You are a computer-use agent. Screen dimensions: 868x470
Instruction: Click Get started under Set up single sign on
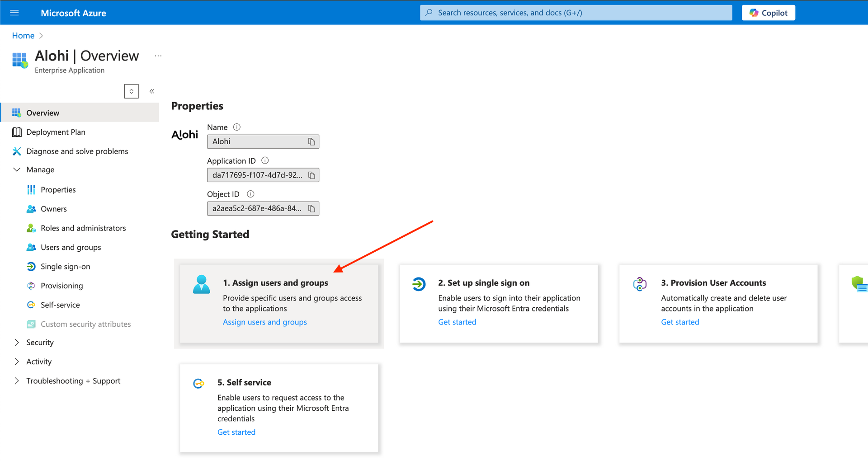[457, 322]
